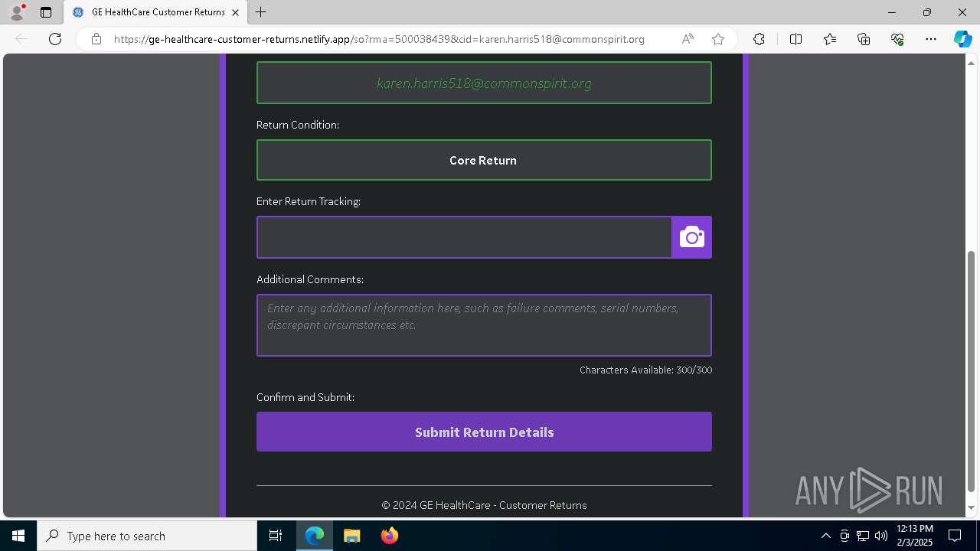Open Tab actions menu icon

[46, 12]
